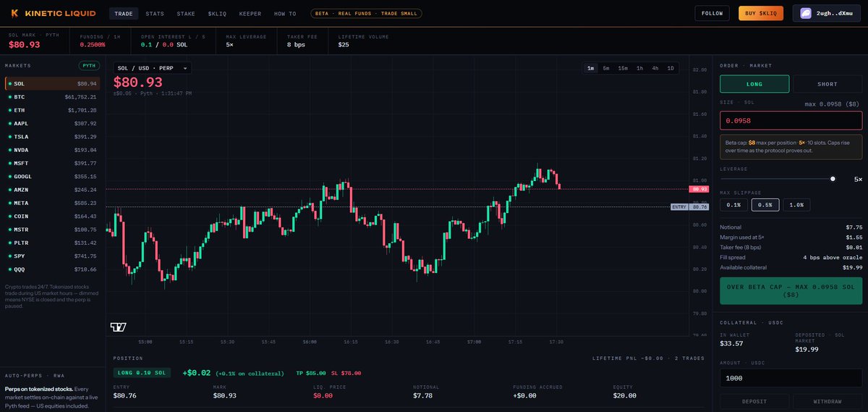Select the SPY market row
The image size is (868, 412).
[52, 256]
